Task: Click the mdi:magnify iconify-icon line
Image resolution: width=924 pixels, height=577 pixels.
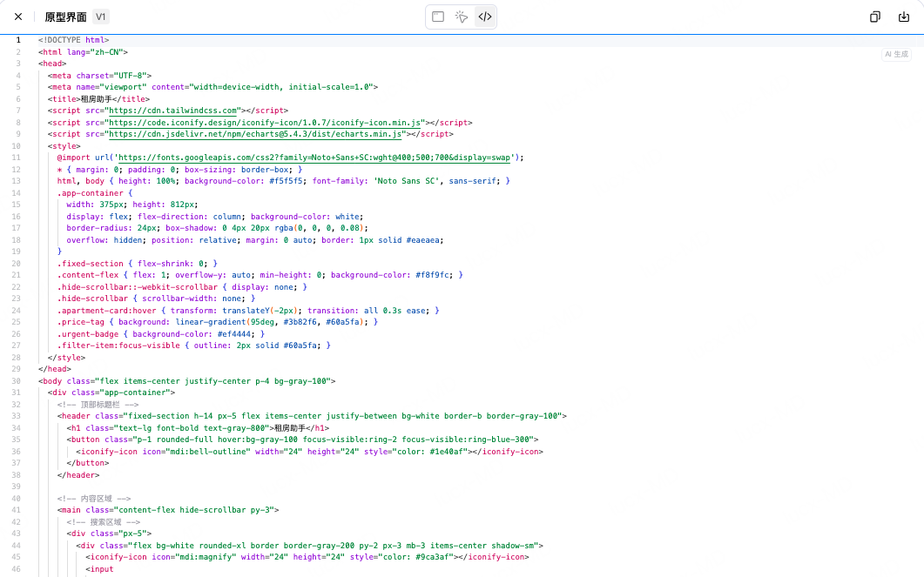Action: pyautogui.click(x=307, y=557)
